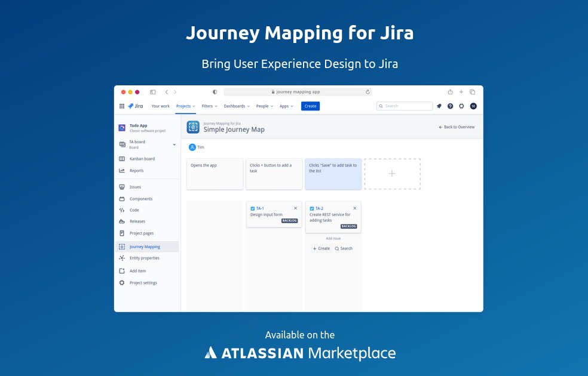
Task: Open Your work in the navigation bar
Action: (161, 106)
